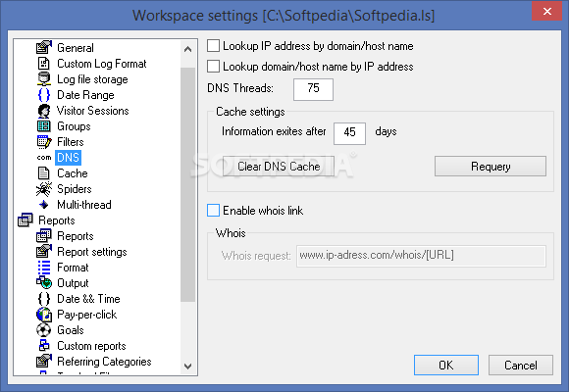
Task: Select Referring Categories entry
Action: pos(104,362)
